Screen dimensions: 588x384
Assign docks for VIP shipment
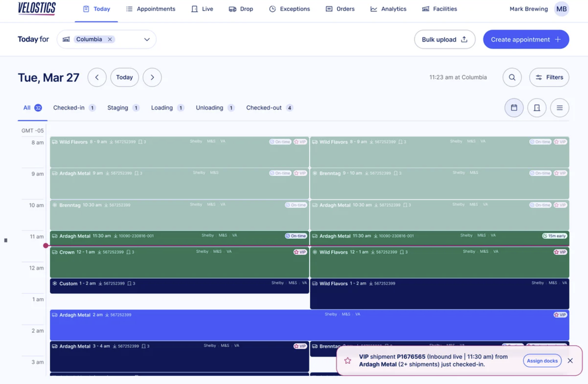pyautogui.click(x=542, y=361)
